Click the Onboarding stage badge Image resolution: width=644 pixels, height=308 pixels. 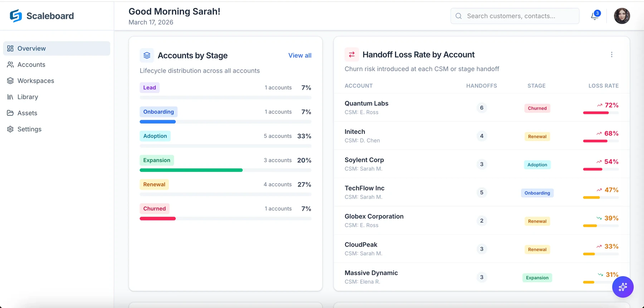click(158, 112)
